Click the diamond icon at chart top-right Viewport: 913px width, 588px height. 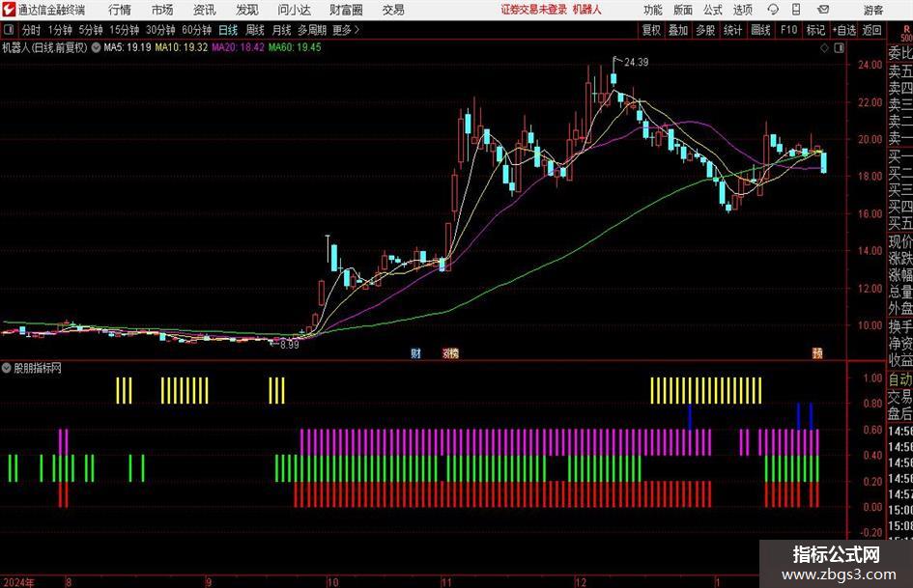click(x=824, y=47)
